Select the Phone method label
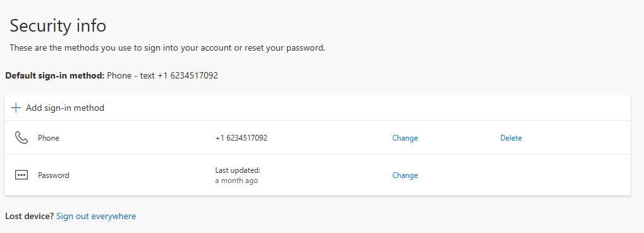Screen dimensions: 644x233 pyautogui.click(x=49, y=138)
